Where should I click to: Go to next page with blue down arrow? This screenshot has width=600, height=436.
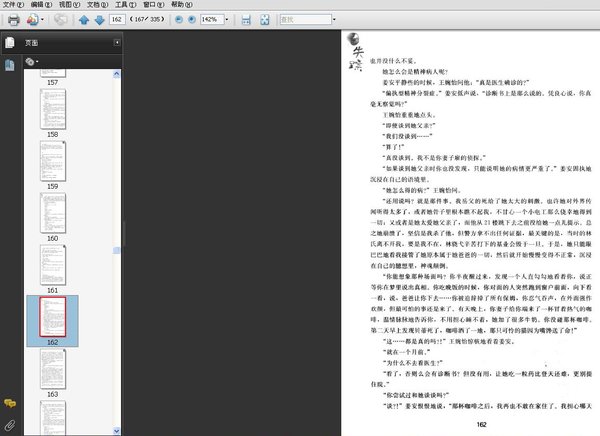tap(99, 20)
